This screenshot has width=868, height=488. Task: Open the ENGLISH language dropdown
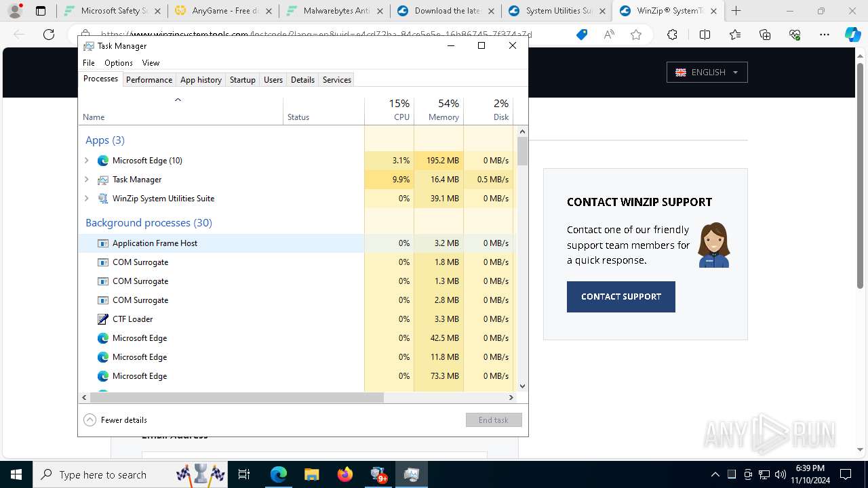(x=707, y=72)
